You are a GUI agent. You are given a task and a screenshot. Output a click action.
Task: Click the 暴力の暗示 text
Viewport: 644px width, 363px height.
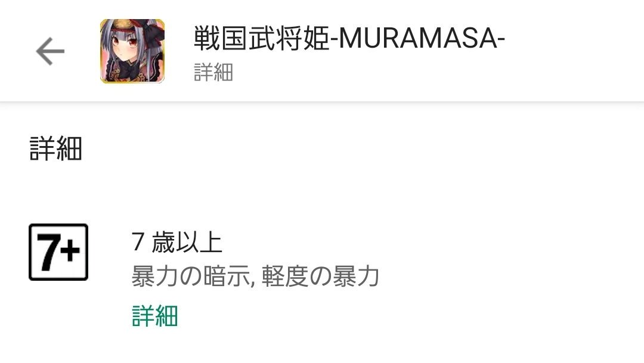pos(190,275)
